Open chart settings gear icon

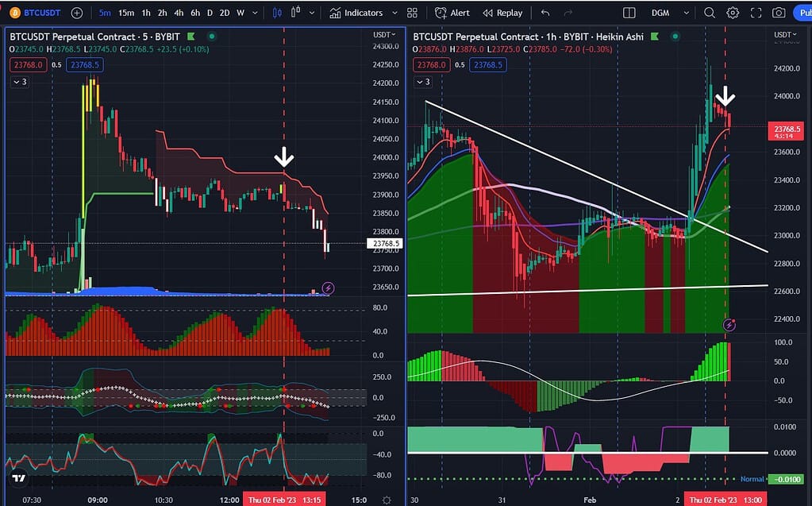[x=733, y=13]
